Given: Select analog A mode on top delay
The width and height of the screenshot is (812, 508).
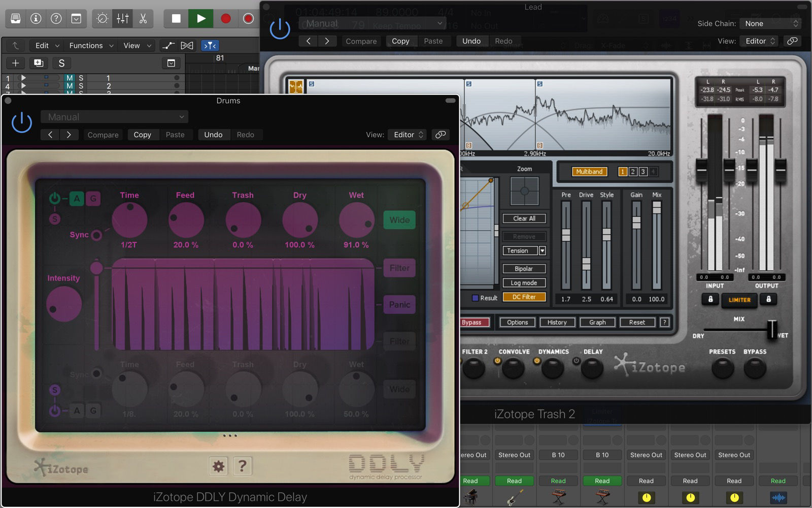Looking at the screenshot, I should pyautogui.click(x=77, y=199).
